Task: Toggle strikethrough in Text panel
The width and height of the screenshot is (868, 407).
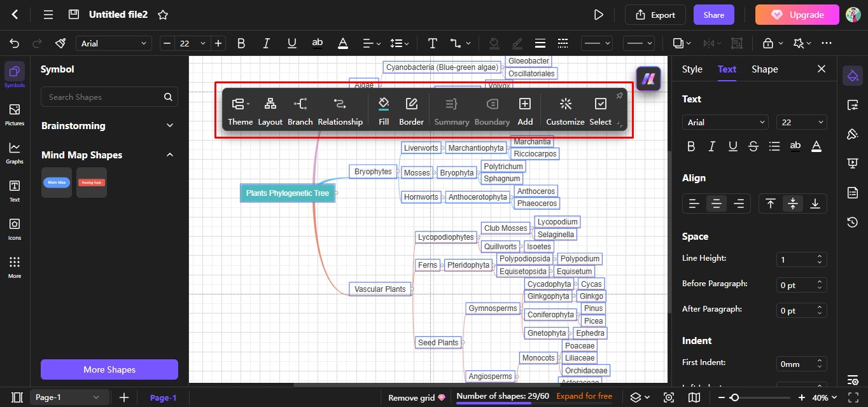Action: coord(753,146)
